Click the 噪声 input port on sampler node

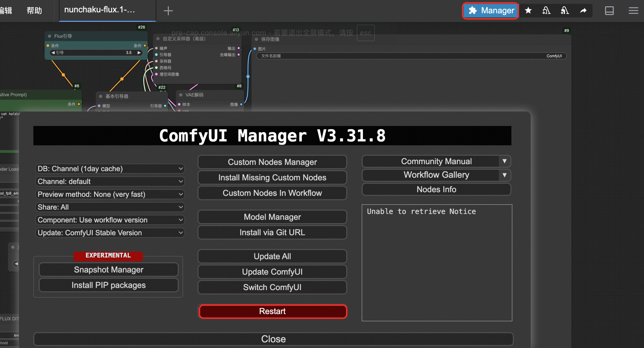click(x=156, y=48)
